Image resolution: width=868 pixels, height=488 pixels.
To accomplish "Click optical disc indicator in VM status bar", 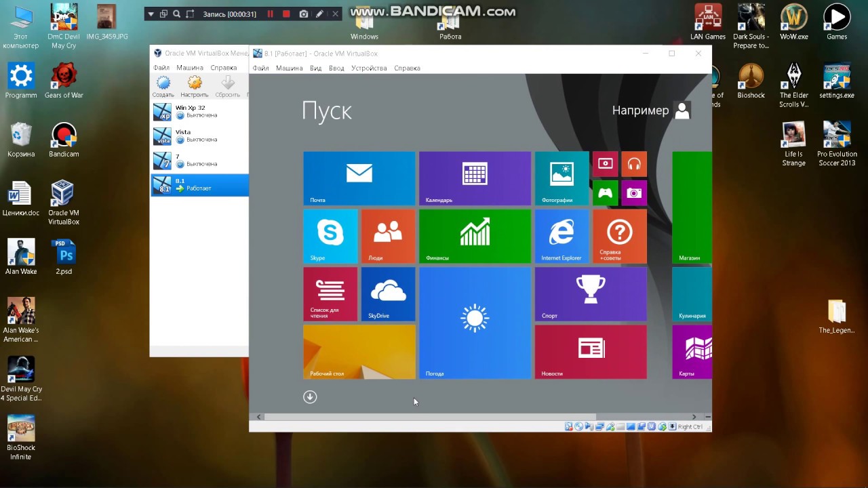I will (x=578, y=426).
